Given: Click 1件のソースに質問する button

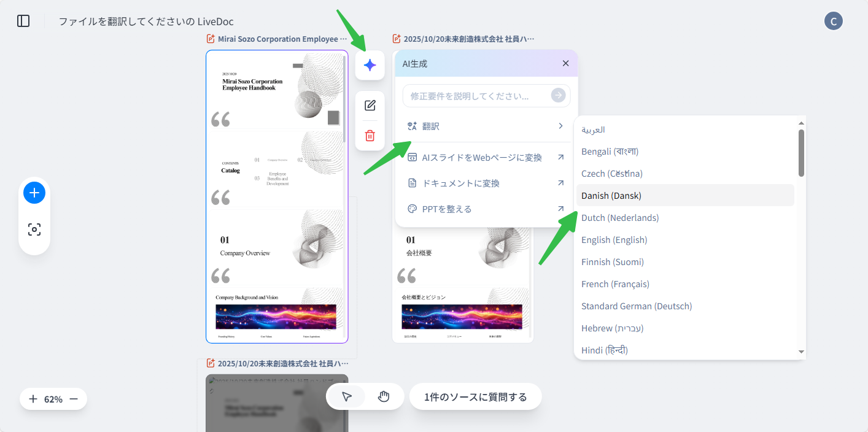Looking at the screenshot, I should tap(475, 397).
